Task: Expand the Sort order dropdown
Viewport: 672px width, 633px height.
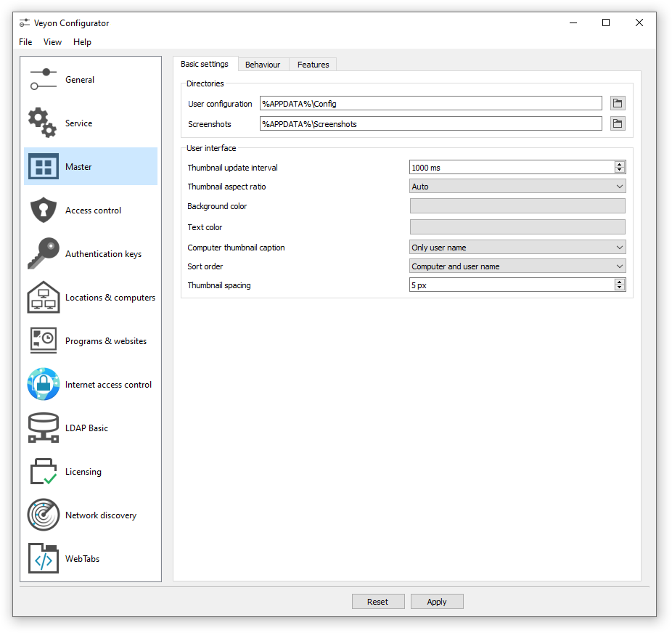Action: pyautogui.click(x=517, y=266)
